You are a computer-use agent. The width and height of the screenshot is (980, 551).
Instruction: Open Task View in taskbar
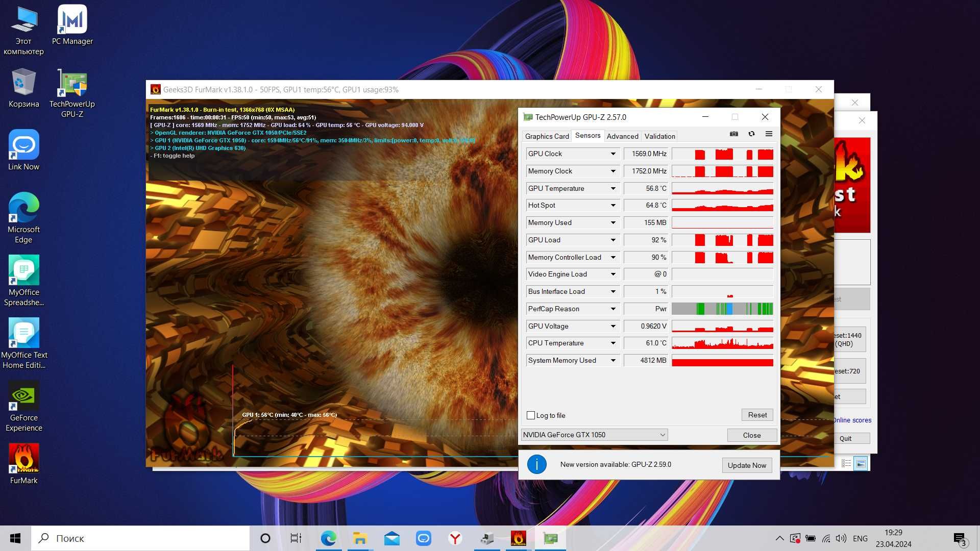296,538
